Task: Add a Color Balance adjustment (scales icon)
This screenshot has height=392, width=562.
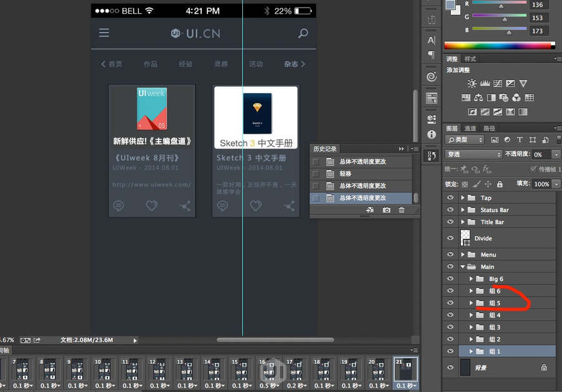Action: tap(478, 98)
